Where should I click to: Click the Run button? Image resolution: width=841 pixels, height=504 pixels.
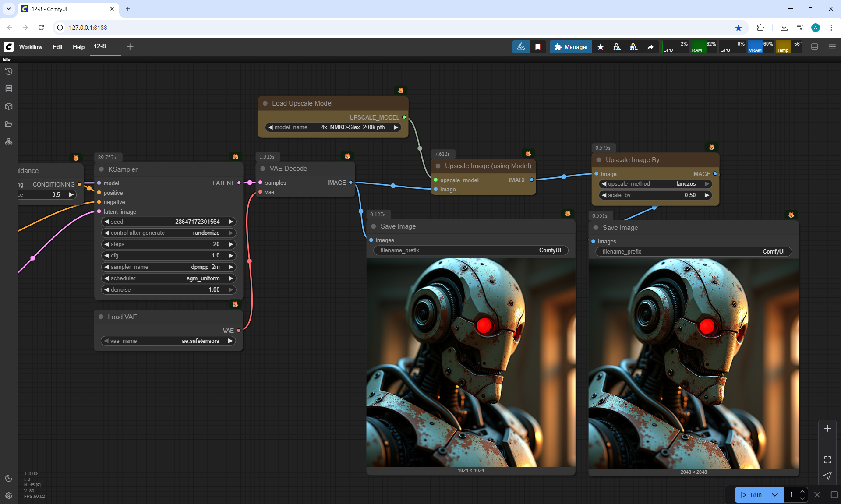click(752, 495)
